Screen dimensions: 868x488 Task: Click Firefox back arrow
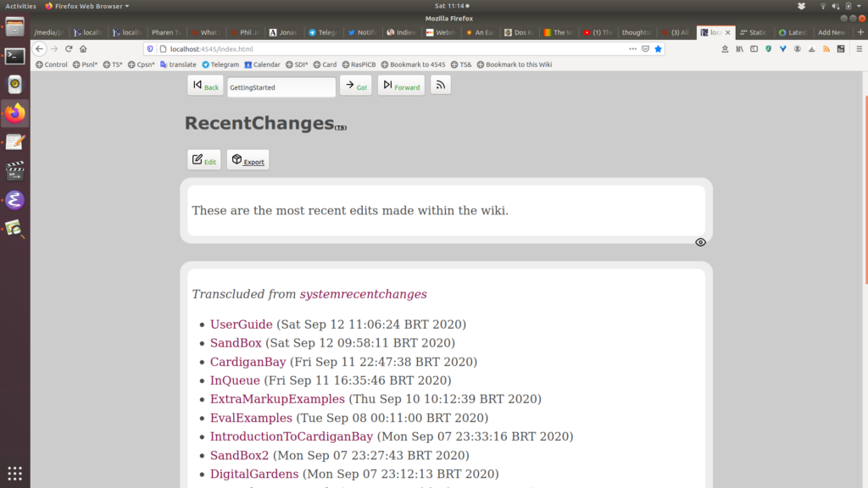coord(39,48)
